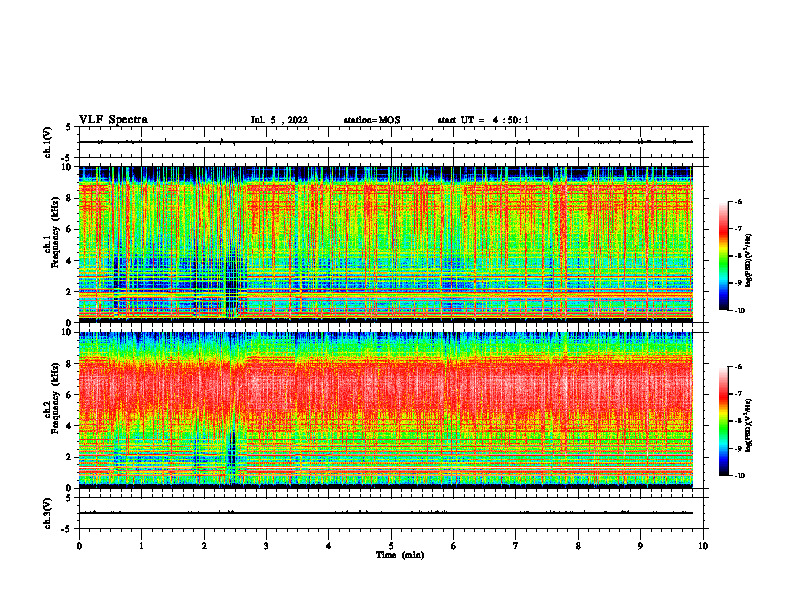Click the 'VLF Spectra' plot title
Screen dimensions: 792x612
point(113,120)
